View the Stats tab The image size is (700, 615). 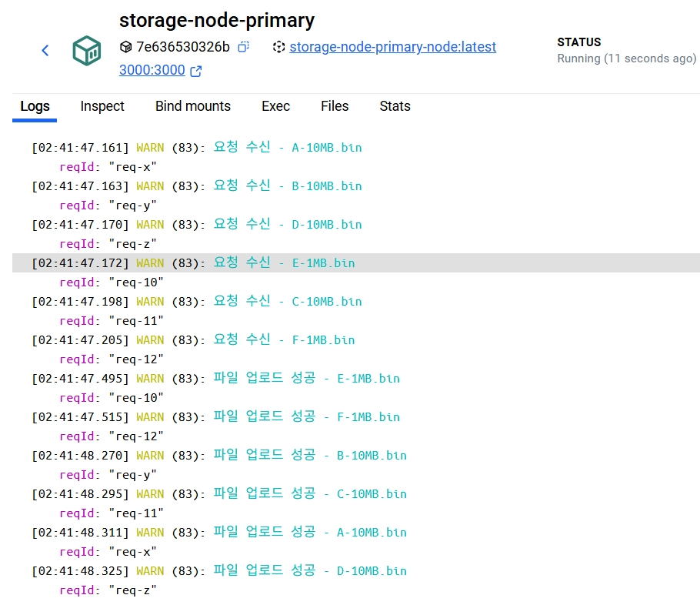[x=395, y=106]
